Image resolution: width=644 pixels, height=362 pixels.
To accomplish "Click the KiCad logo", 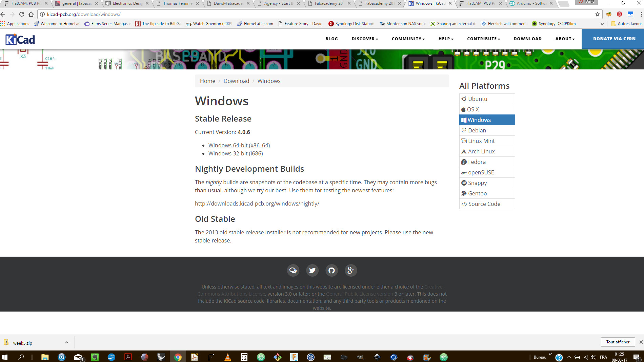I will [x=20, y=40].
